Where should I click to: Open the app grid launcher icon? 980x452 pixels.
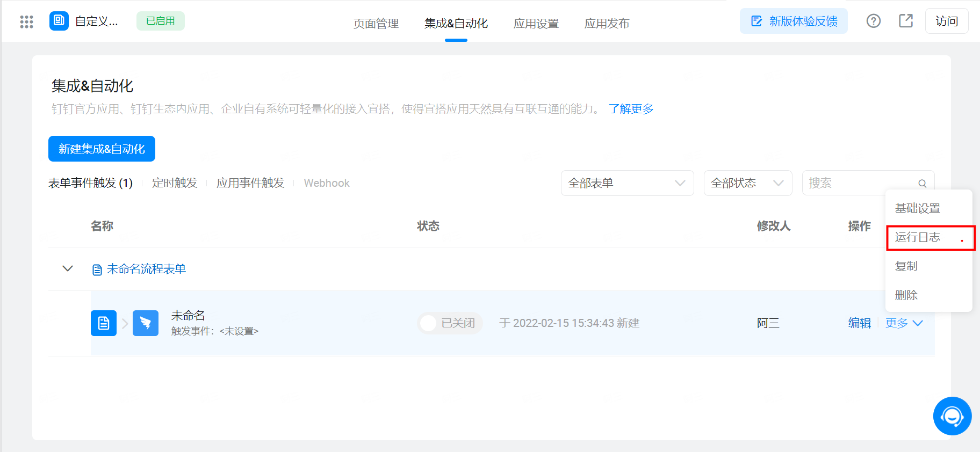point(26,21)
